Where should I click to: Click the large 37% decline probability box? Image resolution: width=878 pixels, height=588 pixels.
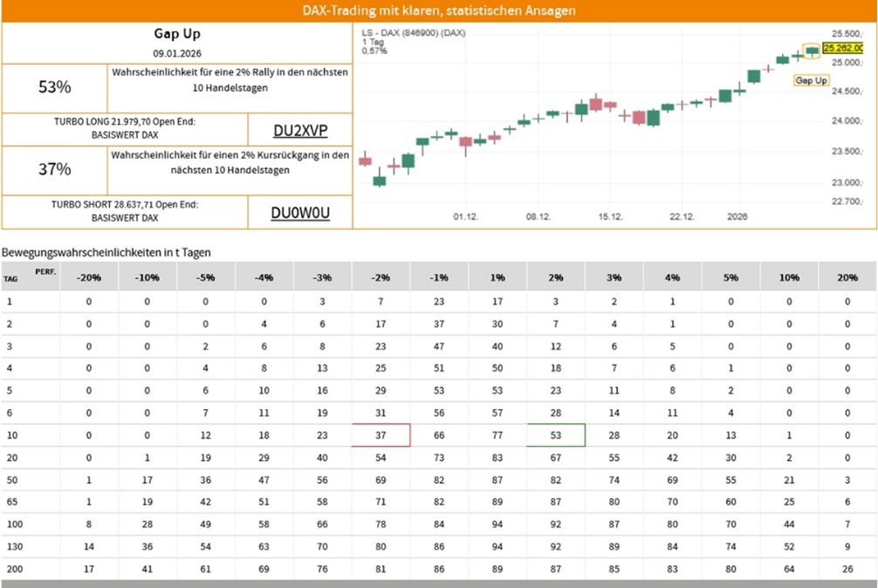point(55,170)
